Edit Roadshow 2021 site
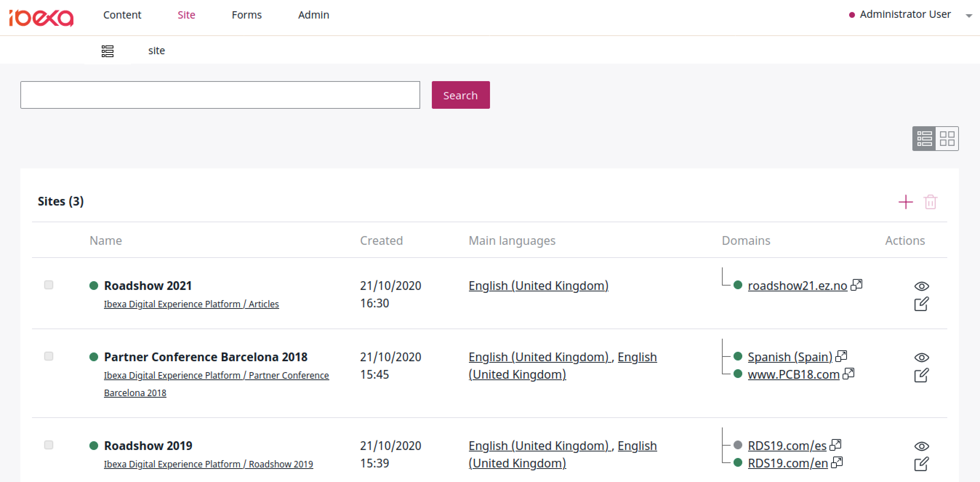The image size is (980, 482). [921, 304]
